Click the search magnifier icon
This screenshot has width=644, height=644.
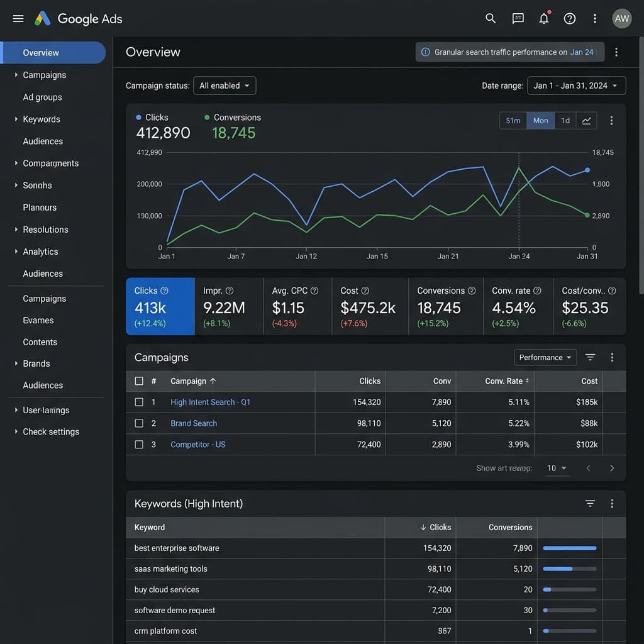(491, 19)
